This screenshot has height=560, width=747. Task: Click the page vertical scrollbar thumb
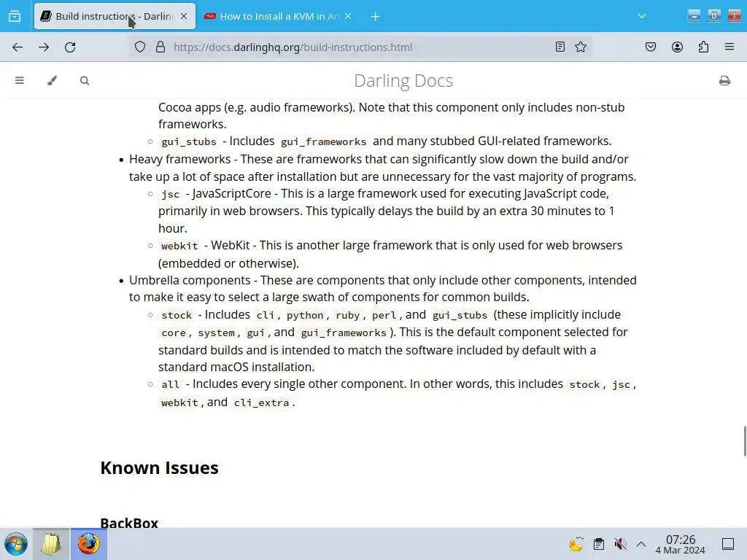click(745, 441)
